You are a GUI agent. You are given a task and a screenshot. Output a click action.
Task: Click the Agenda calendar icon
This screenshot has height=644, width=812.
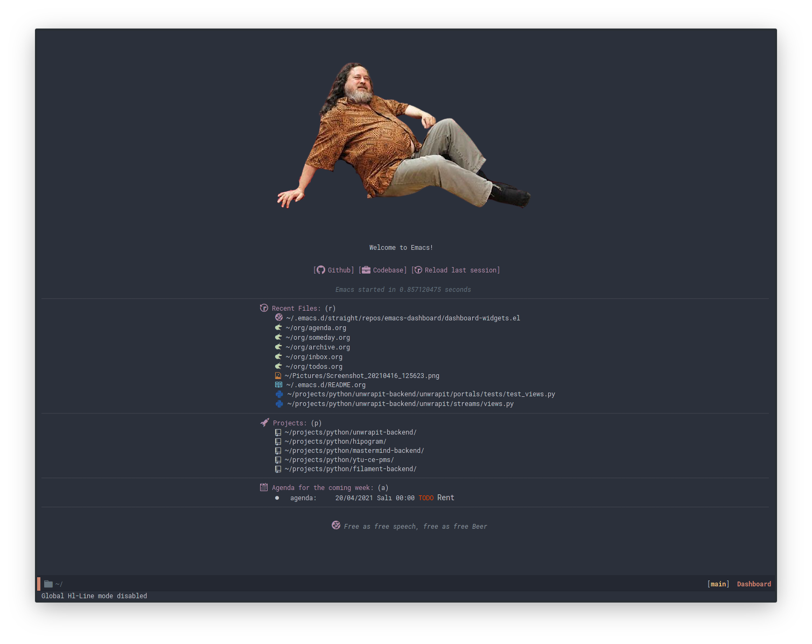coord(264,487)
